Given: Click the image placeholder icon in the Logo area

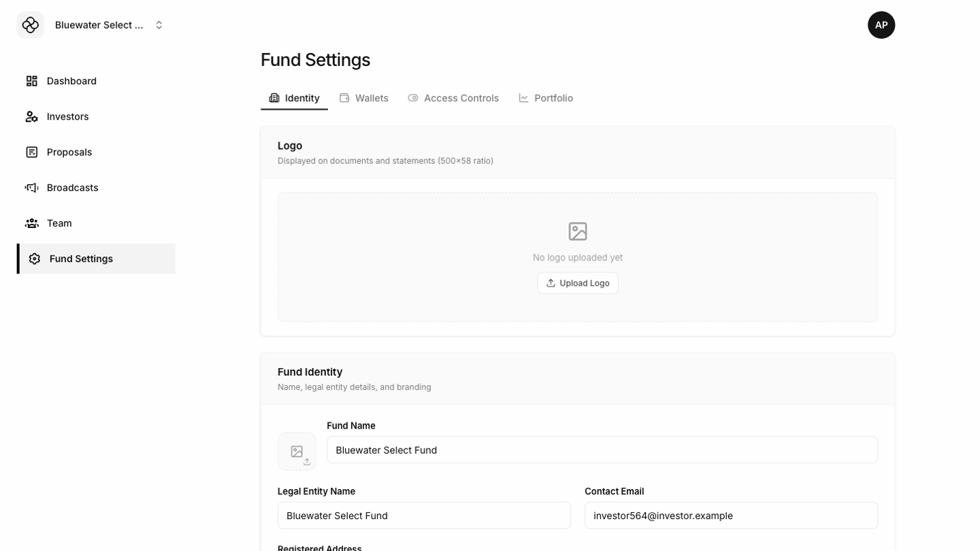Looking at the screenshot, I should point(577,231).
